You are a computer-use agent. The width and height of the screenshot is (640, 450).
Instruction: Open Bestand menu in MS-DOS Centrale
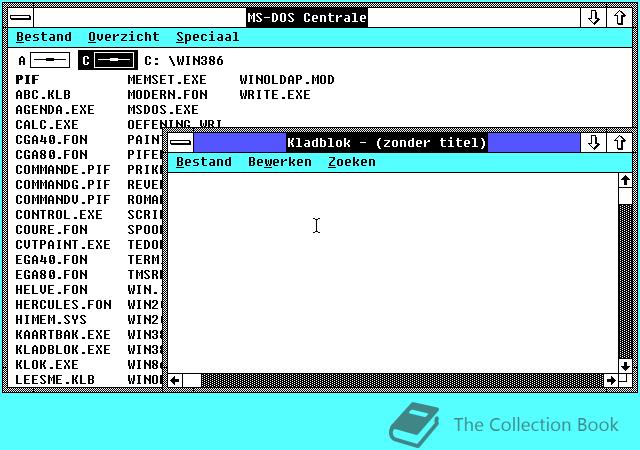pyautogui.click(x=44, y=37)
